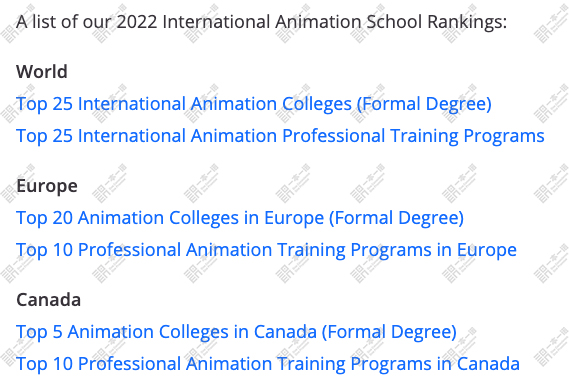Click the International Animation School Rankings intro sentence
This screenshot has width=570, height=386.
pyautogui.click(x=261, y=22)
